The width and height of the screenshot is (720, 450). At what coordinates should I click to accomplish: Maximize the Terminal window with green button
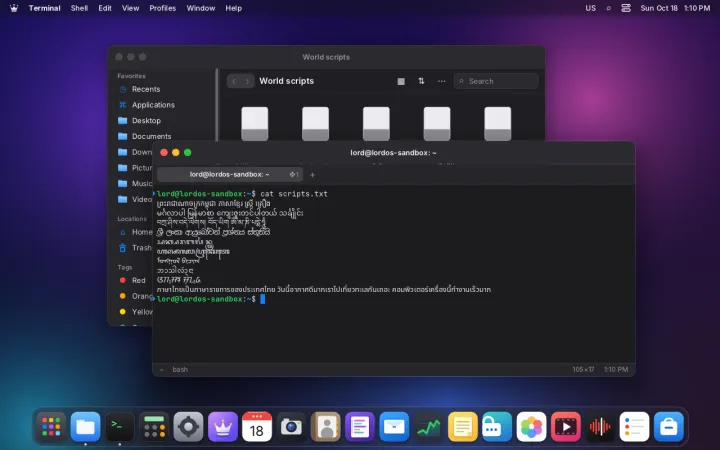[187, 152]
